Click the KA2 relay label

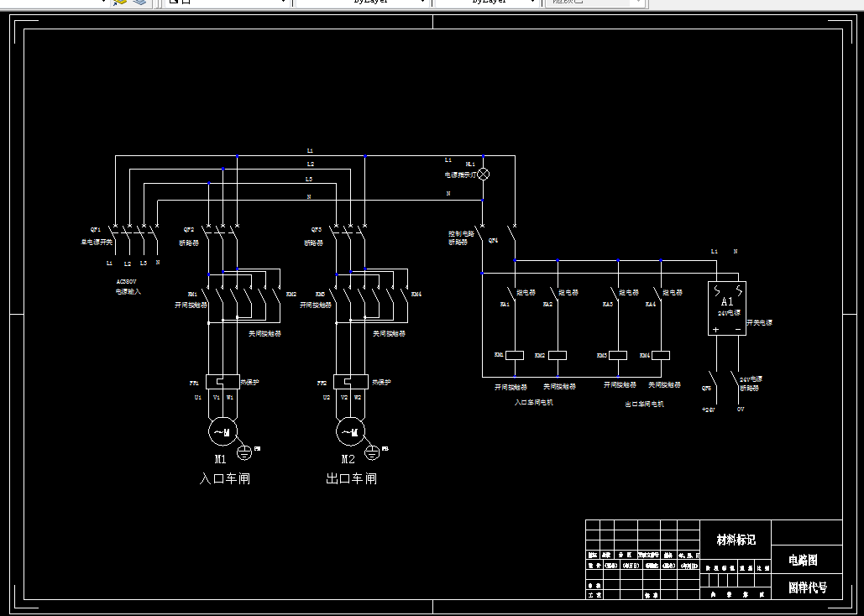coord(547,304)
